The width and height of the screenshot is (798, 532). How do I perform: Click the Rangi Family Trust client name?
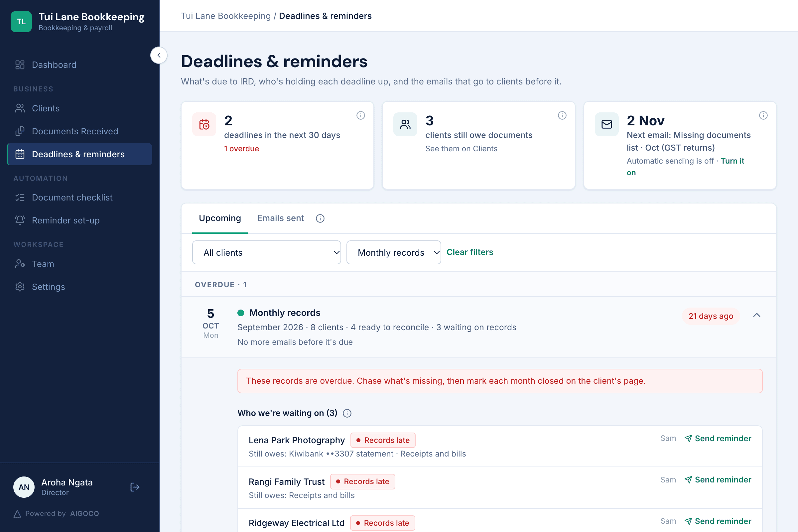point(287,482)
